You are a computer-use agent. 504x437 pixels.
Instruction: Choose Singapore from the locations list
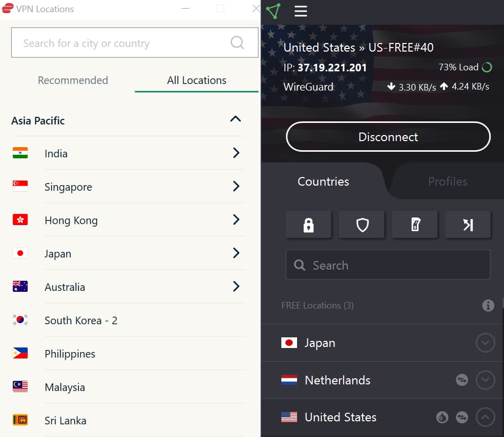click(68, 187)
